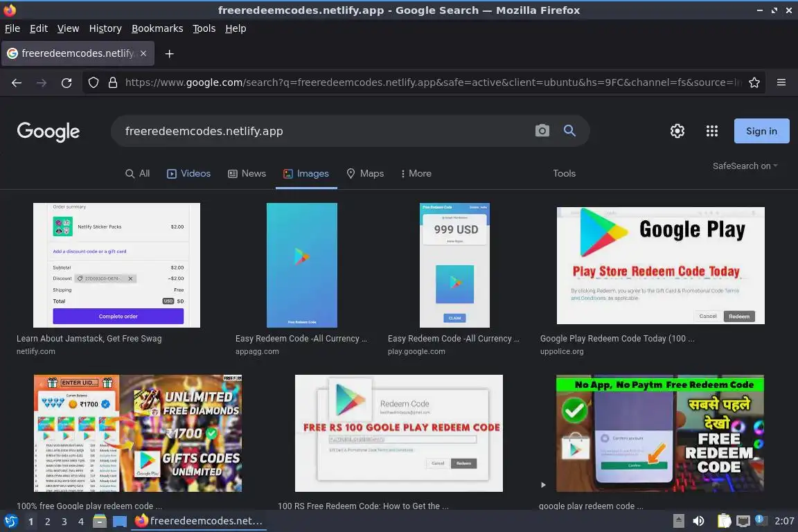Bookmark this page with the star icon
This screenshot has width=798, height=532.
[x=754, y=82]
